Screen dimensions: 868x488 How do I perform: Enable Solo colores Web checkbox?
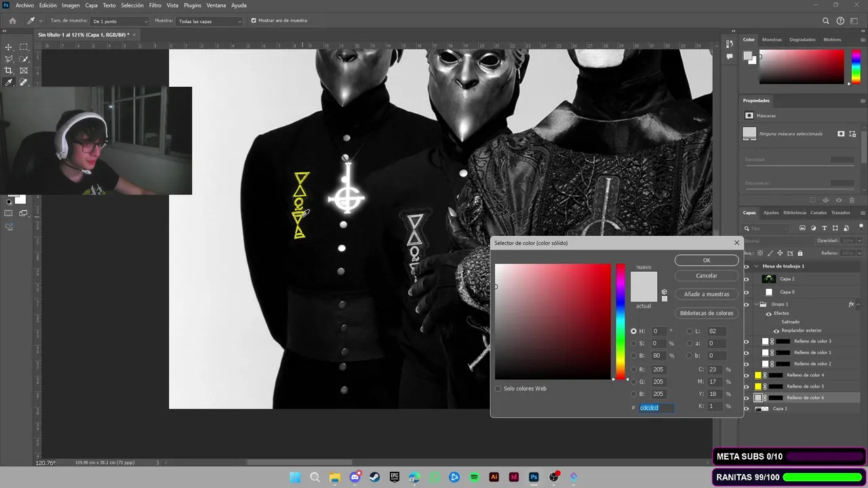[498, 388]
